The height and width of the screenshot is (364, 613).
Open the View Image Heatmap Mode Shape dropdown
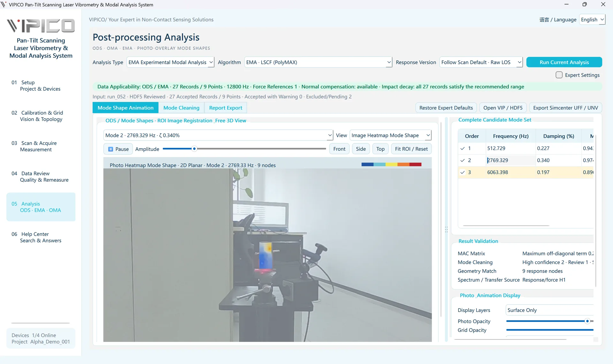tap(390, 135)
